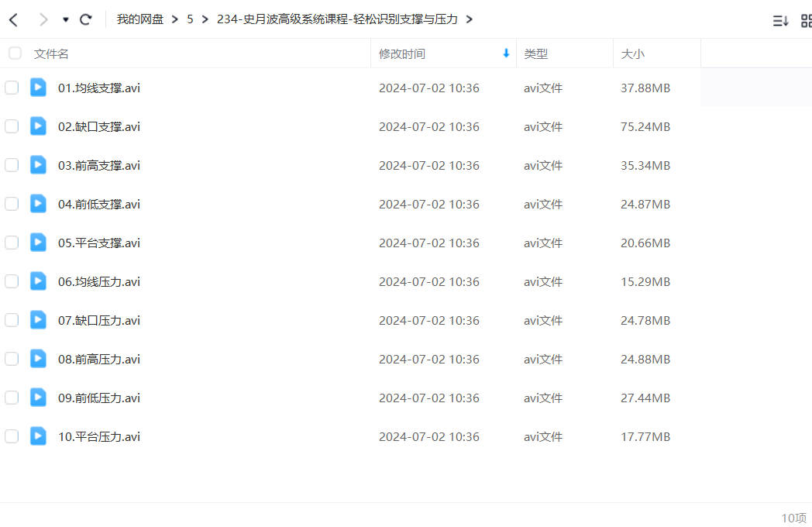
Task: Expand chevron after folder 5 breadcrumb
Action: point(205,19)
